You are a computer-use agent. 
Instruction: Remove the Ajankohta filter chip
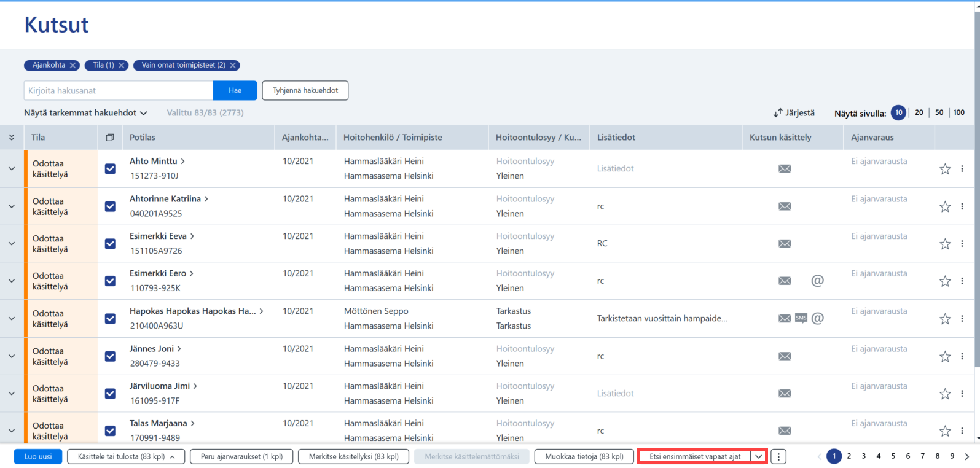pyautogui.click(x=73, y=65)
